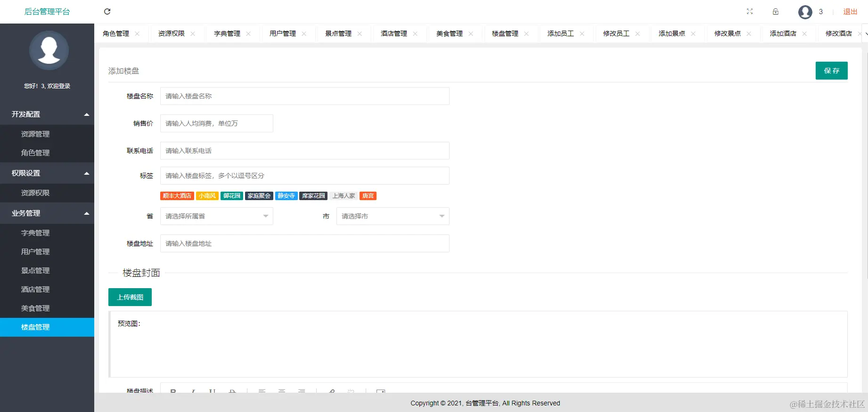Close the 字典管理 tab
Image resolution: width=868 pixels, height=412 pixels.
(248, 33)
